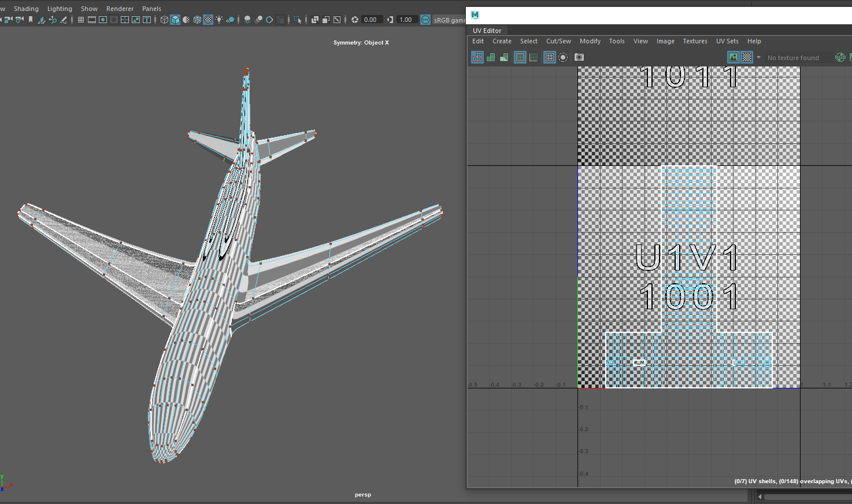
Task: Toggle viewport grid display in panel toolbar
Action: coord(81,20)
